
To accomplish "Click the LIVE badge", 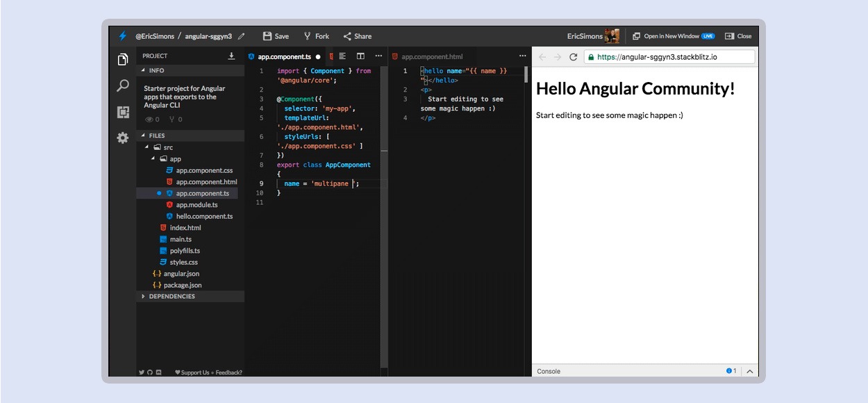I will point(708,36).
